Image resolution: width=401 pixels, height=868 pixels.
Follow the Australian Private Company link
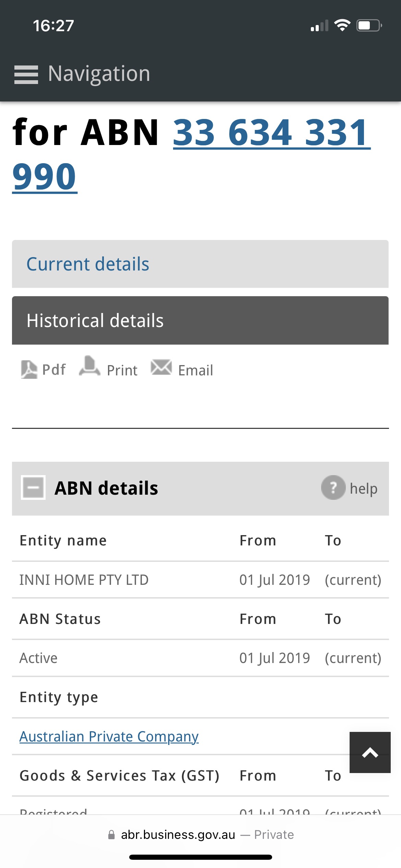(x=109, y=736)
